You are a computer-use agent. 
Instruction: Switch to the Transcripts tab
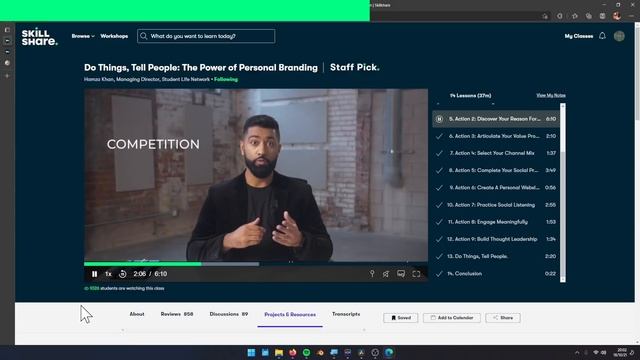(x=346, y=314)
